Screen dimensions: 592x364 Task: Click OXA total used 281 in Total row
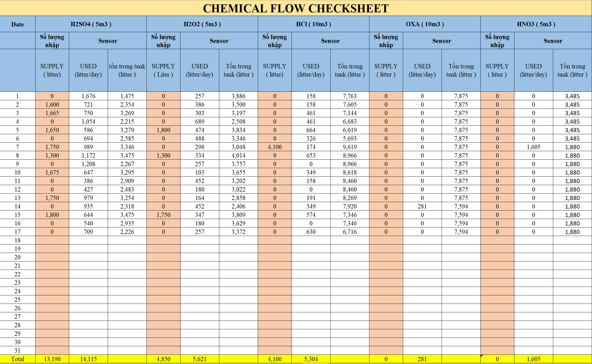pos(422,359)
